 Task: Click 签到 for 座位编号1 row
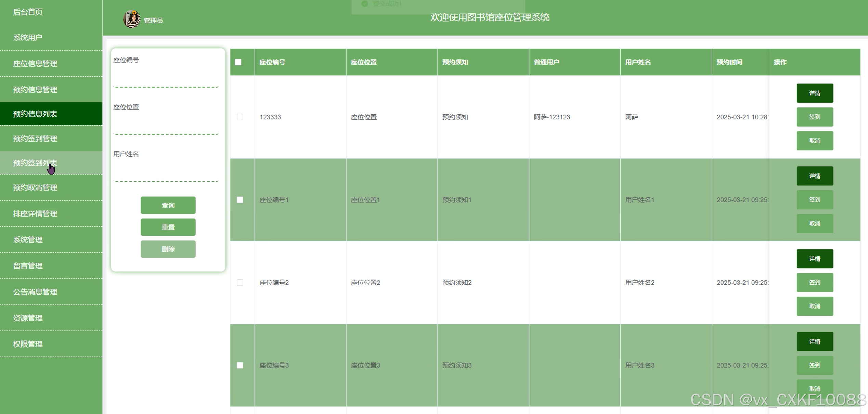click(814, 200)
